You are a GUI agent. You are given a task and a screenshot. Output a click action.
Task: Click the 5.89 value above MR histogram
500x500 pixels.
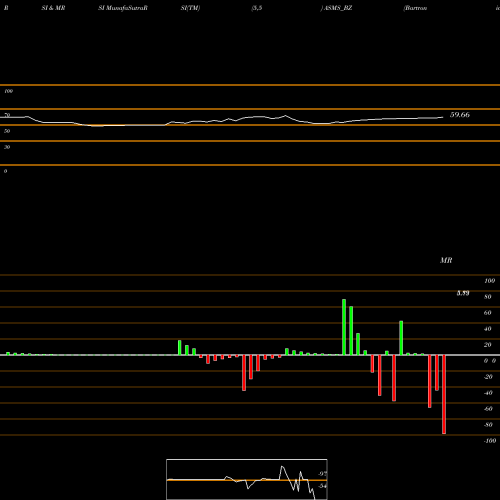click(x=463, y=293)
